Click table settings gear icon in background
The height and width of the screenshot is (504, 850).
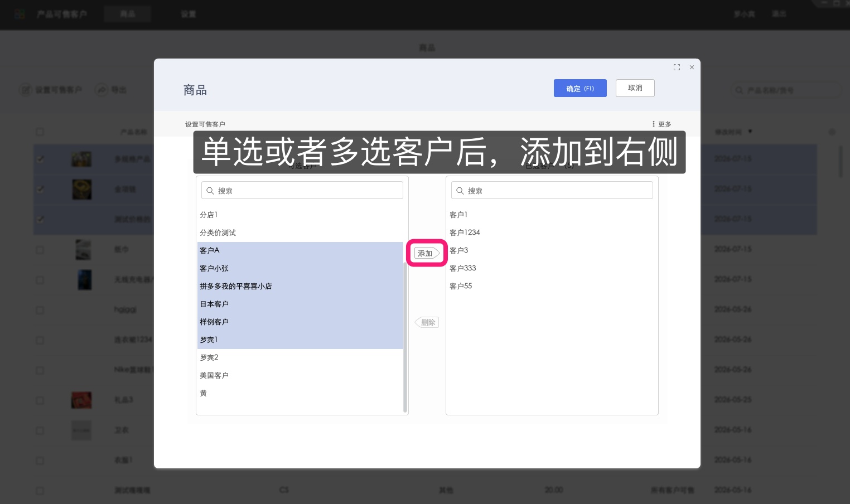pyautogui.click(x=832, y=132)
